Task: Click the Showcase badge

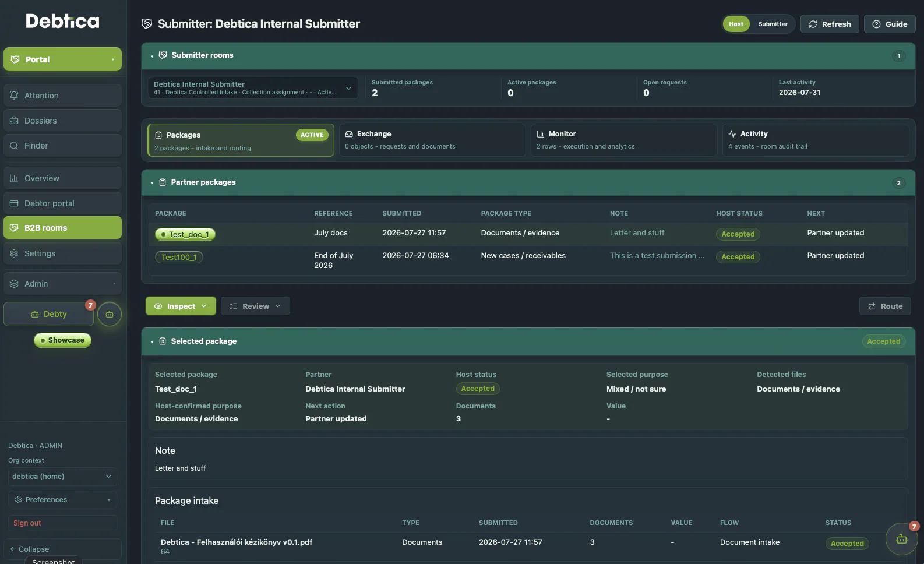Action: (62, 340)
